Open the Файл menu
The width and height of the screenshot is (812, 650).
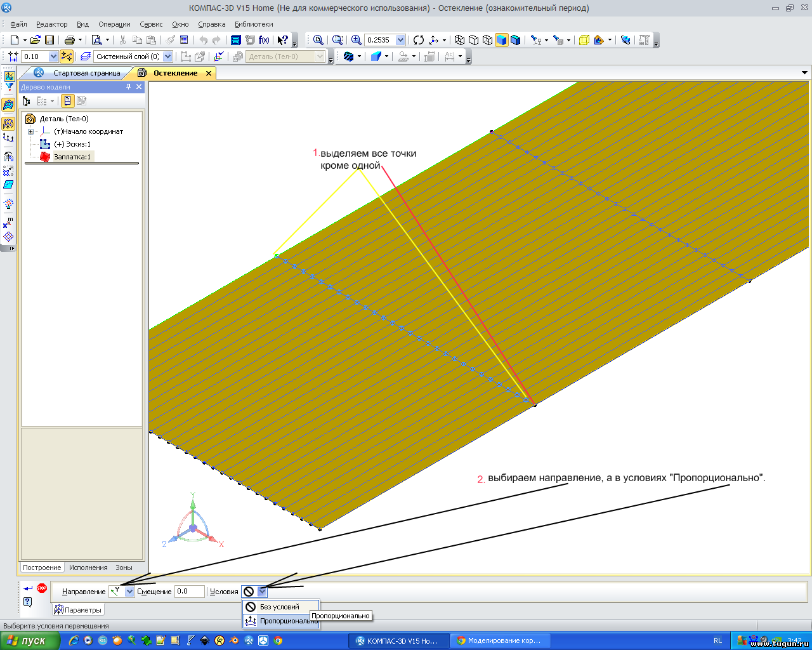tap(18, 24)
